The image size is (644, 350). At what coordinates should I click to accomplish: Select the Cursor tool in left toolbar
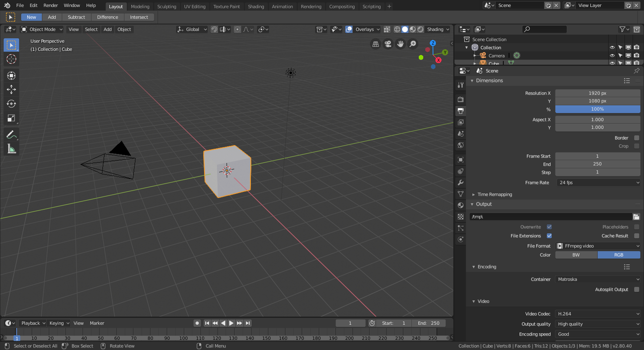11,59
